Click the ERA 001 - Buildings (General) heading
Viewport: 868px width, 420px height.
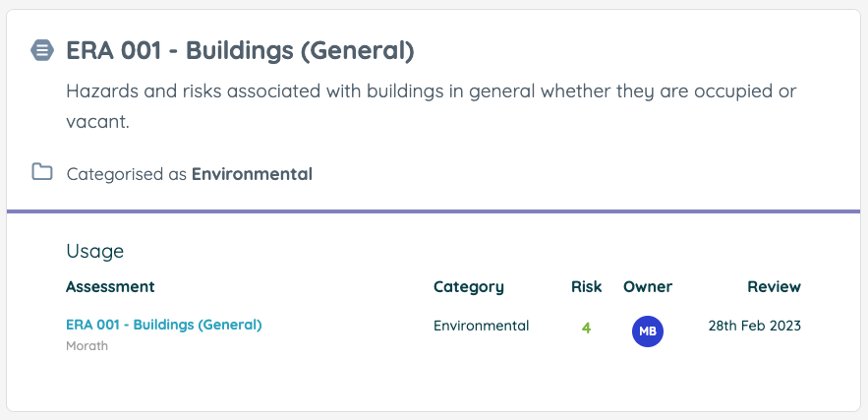[240, 51]
